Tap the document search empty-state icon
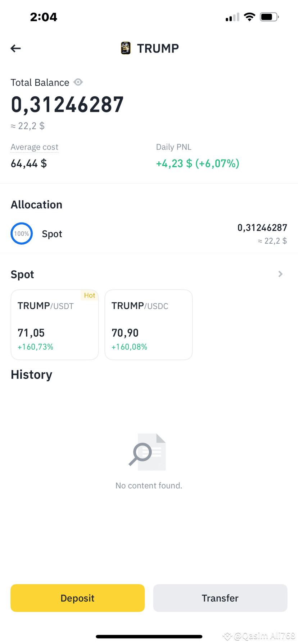 pyautogui.click(x=148, y=452)
